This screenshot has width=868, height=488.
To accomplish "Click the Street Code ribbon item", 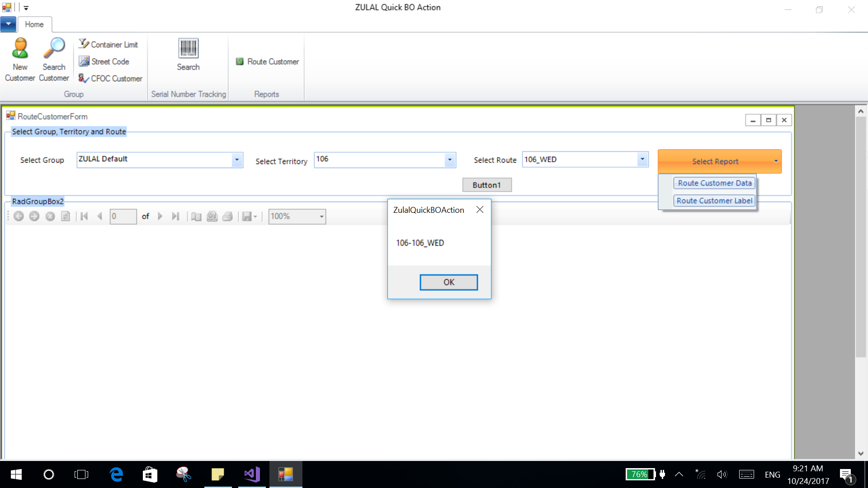I will pyautogui.click(x=104, y=61).
